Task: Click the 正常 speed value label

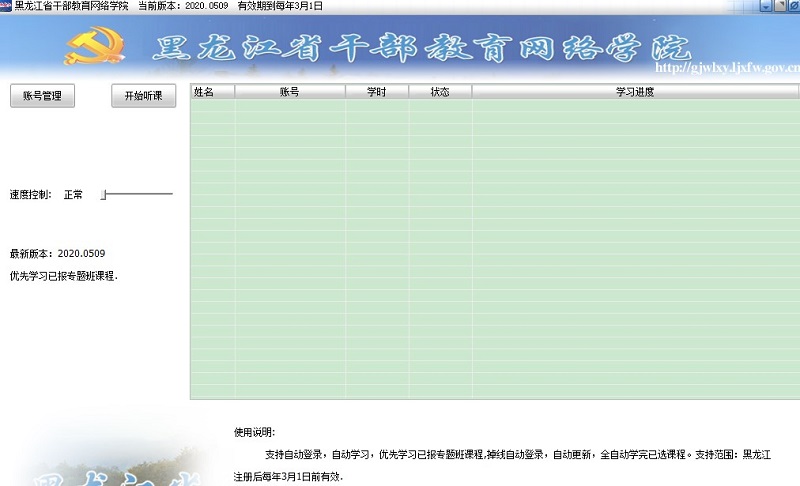Action: pos(73,194)
